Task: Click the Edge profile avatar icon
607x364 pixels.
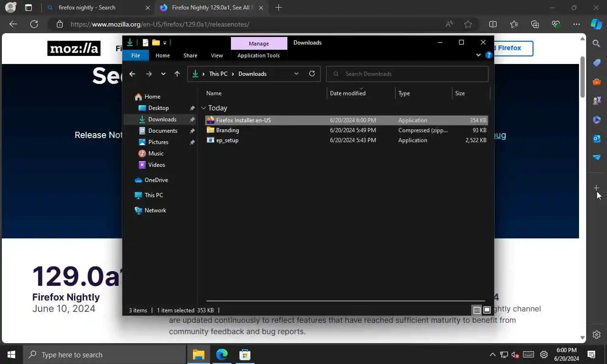Action: click(10, 8)
